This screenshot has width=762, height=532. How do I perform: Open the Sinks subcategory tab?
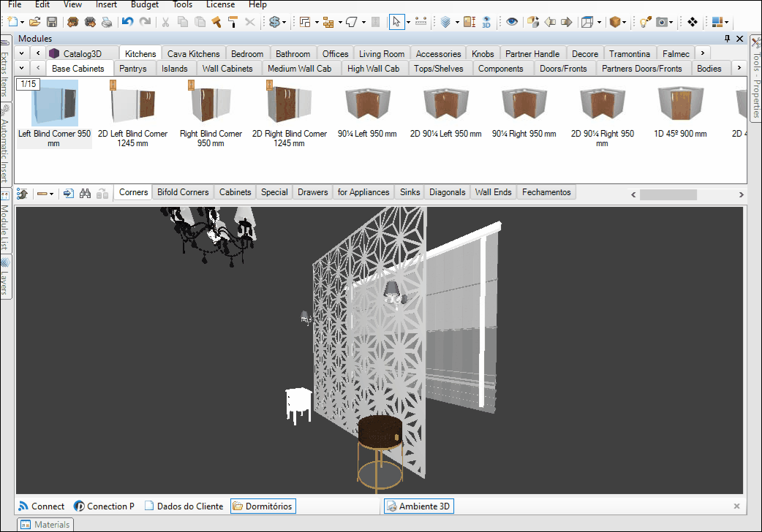click(410, 192)
